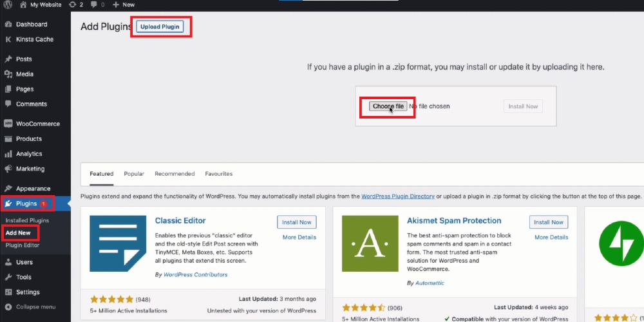Click the WooCommerce logo icon
This screenshot has height=322, width=644.
8,124
